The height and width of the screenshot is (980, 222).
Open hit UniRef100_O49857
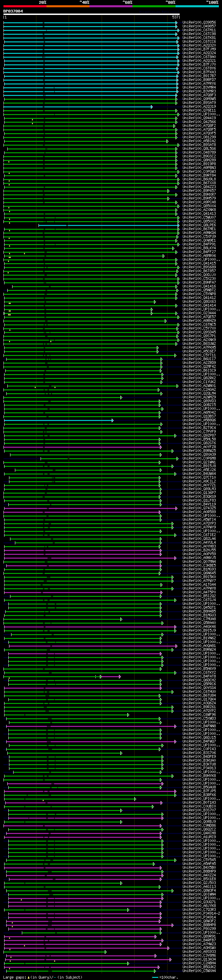tap(199, 26)
